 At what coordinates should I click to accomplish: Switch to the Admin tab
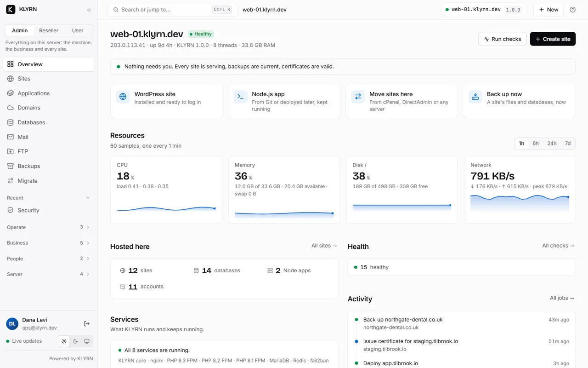(20, 30)
